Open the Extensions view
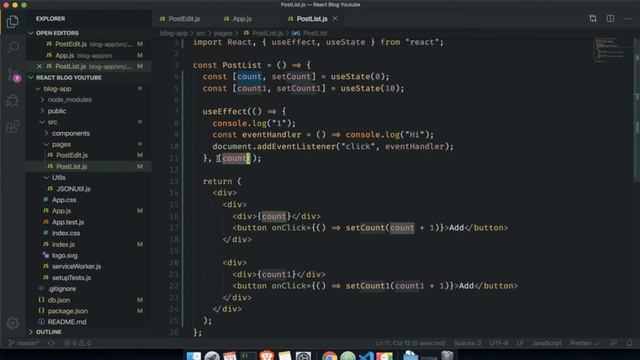 pyautogui.click(x=12, y=127)
